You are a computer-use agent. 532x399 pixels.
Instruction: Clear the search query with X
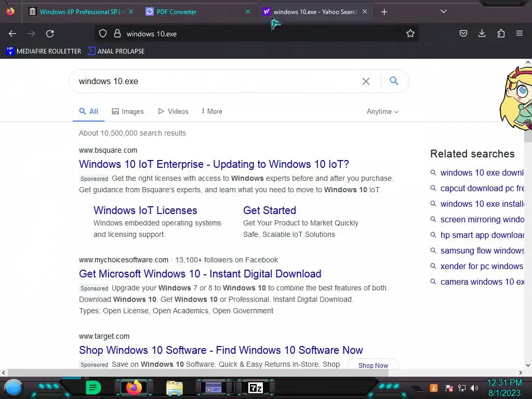coord(366,81)
